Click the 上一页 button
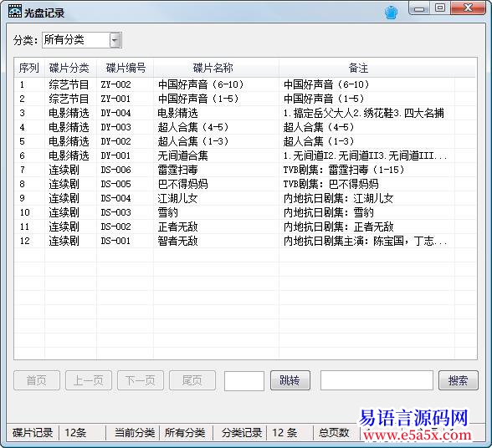This screenshot has height=448, width=492. (89, 380)
